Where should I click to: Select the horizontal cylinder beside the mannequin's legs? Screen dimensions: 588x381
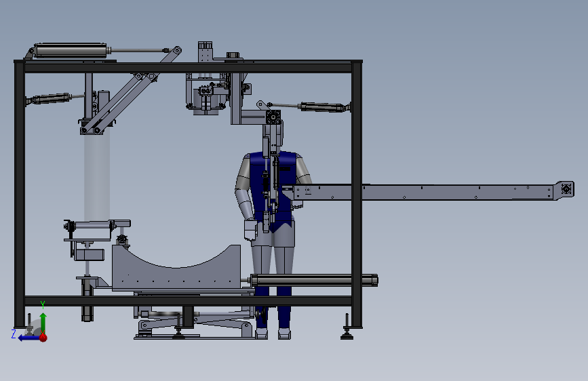tap(314, 281)
